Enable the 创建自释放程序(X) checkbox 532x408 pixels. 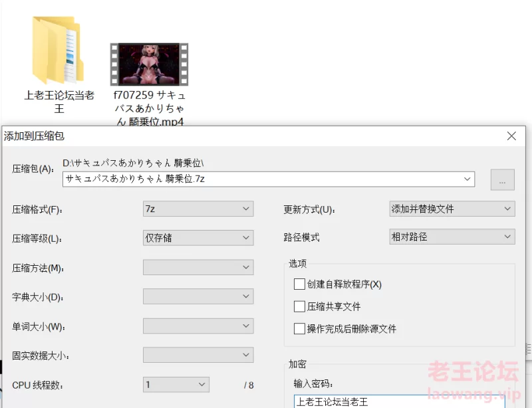point(299,284)
